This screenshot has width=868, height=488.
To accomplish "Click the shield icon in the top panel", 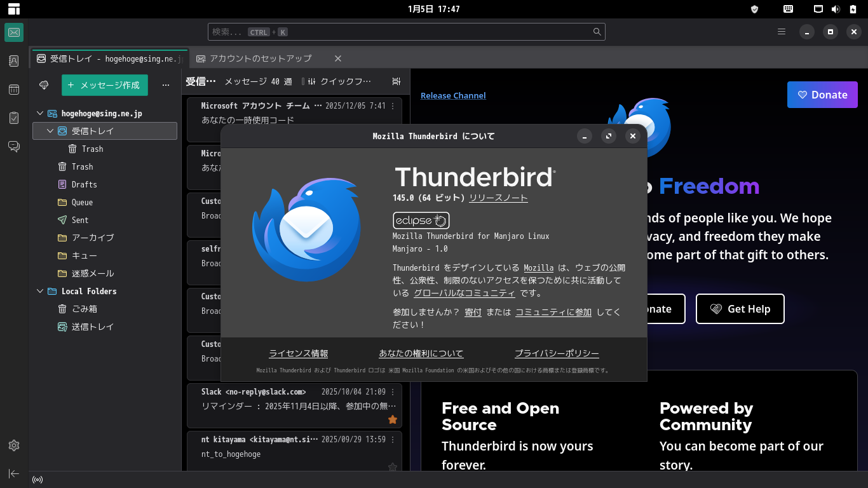I will [x=755, y=9].
